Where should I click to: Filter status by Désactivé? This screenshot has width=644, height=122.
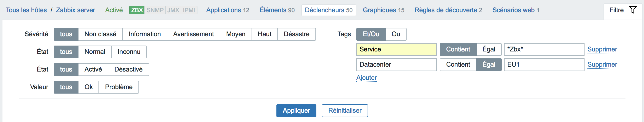[x=128, y=69]
